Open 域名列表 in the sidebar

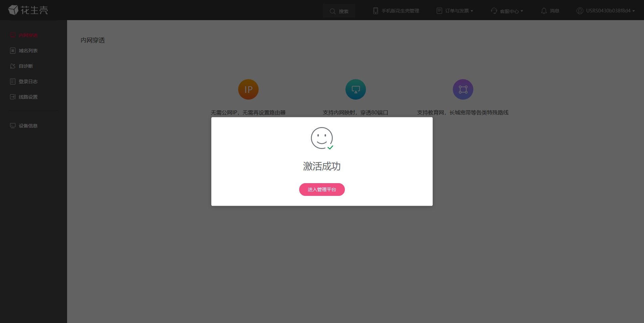coord(28,51)
